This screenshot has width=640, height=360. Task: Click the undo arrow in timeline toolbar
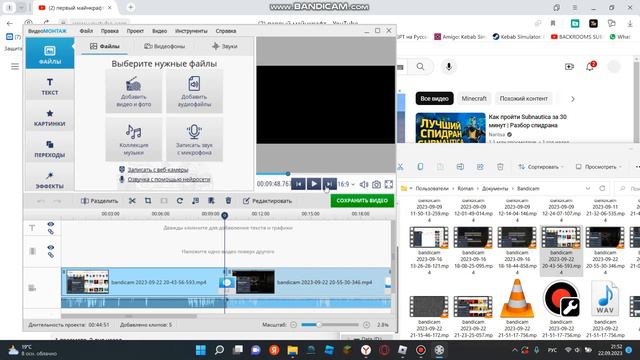[41, 201]
